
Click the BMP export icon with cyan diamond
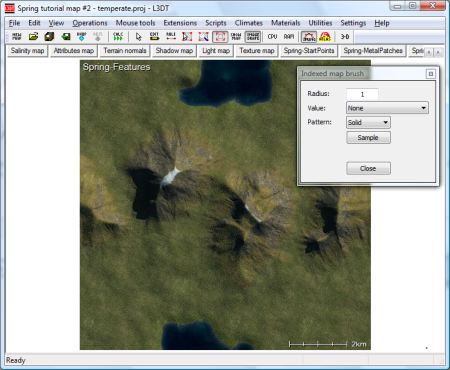pos(82,36)
